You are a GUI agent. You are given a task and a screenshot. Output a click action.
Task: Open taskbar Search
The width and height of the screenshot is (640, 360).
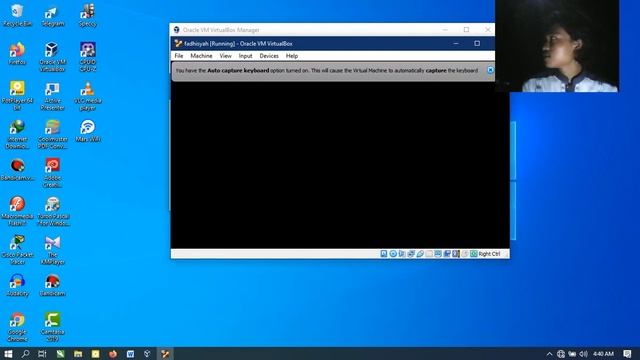(x=25, y=353)
